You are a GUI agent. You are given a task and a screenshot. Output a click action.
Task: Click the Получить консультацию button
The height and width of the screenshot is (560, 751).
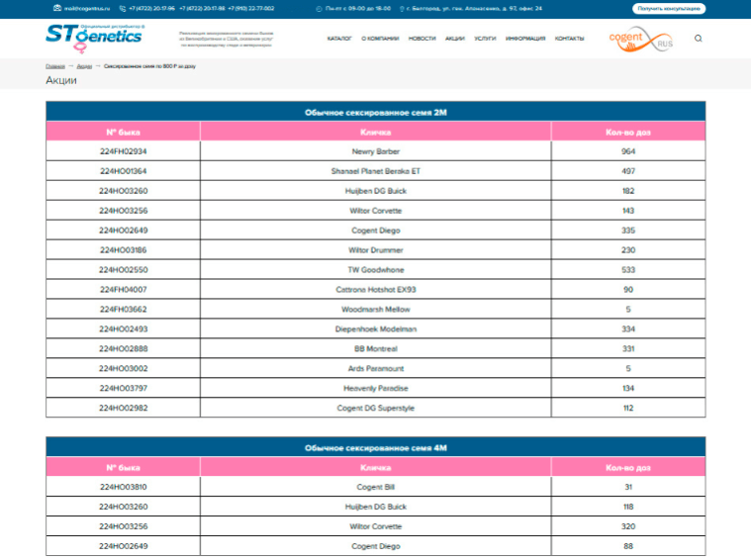[669, 9]
